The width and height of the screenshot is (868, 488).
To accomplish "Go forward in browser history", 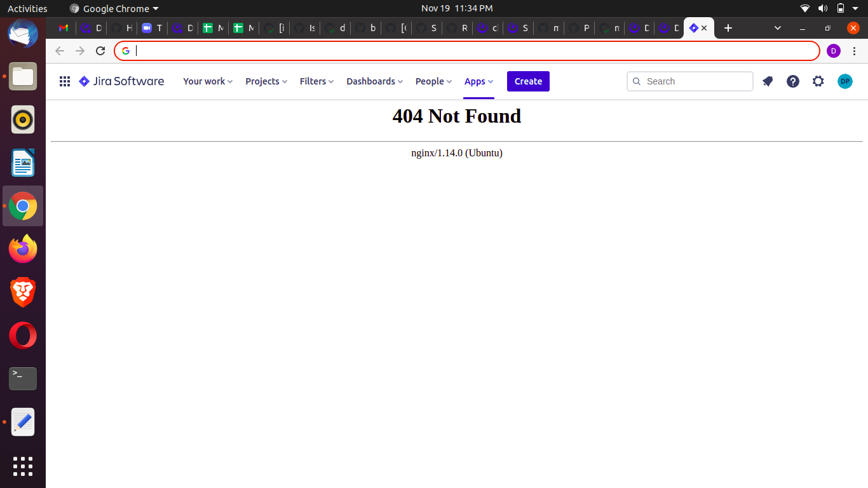I will (80, 51).
